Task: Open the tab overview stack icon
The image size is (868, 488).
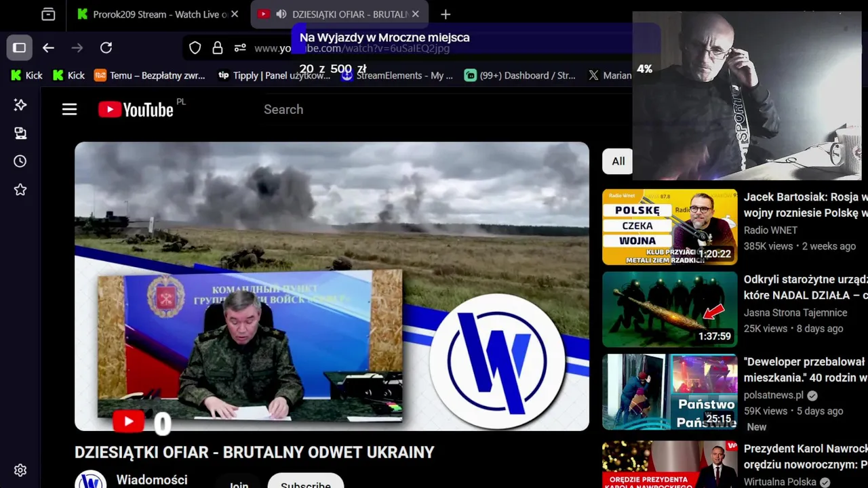Action: [x=48, y=14]
